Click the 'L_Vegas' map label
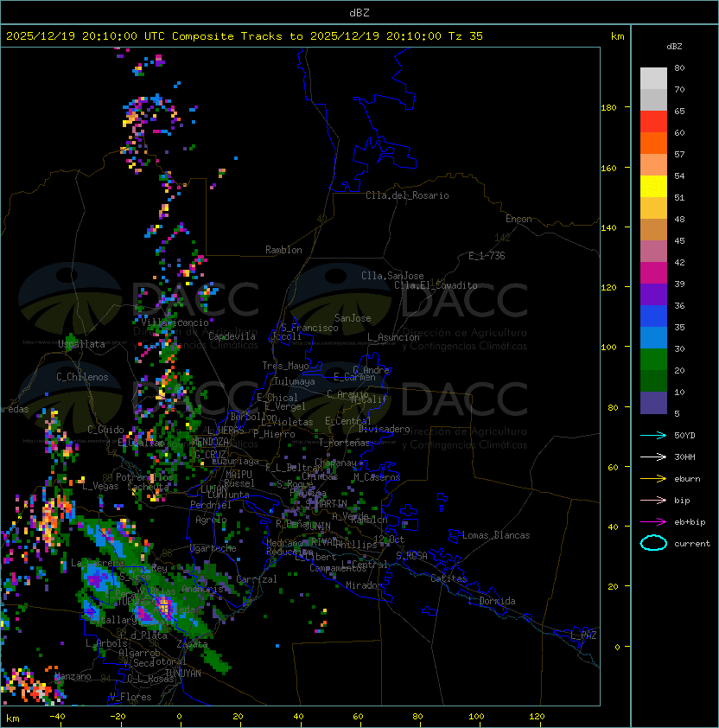Viewport: 719px width, 728px height. pos(100,486)
